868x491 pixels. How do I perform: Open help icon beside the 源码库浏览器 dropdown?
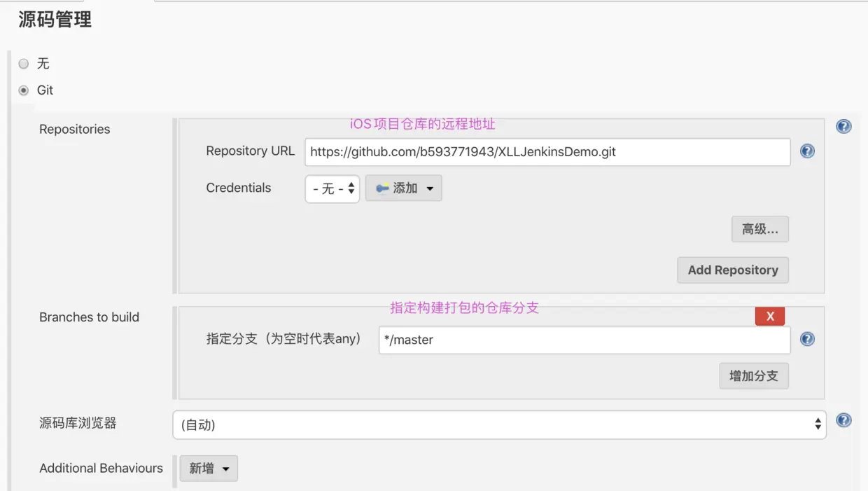click(843, 420)
